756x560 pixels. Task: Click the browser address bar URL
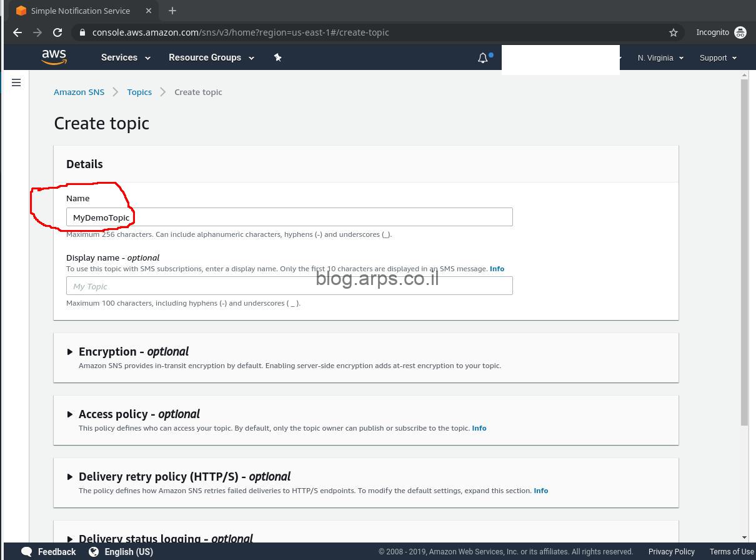coord(241,32)
